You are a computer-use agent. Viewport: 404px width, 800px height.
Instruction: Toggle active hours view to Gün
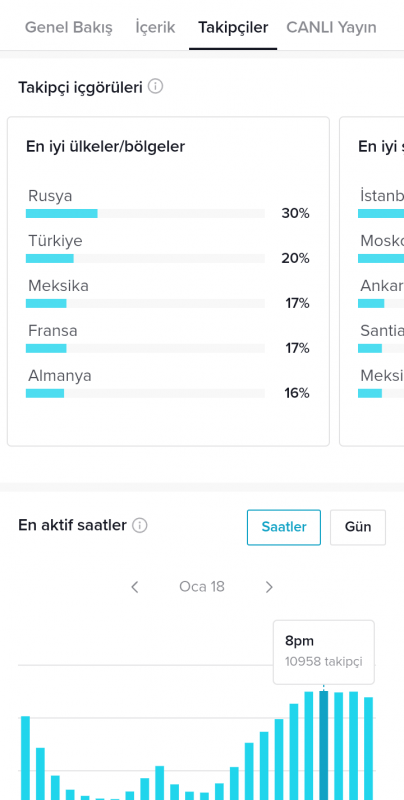tap(358, 527)
